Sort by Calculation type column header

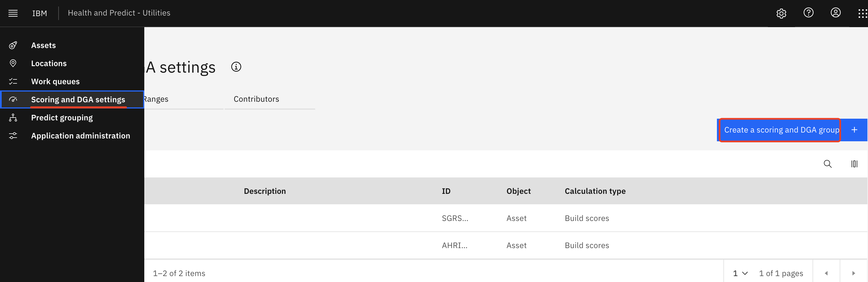595,191
